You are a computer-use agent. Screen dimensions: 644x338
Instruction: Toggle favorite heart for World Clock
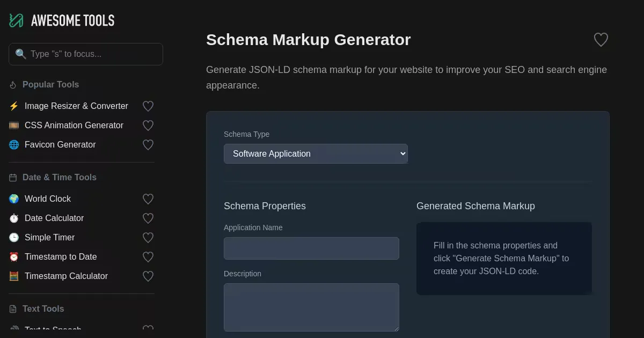(148, 199)
